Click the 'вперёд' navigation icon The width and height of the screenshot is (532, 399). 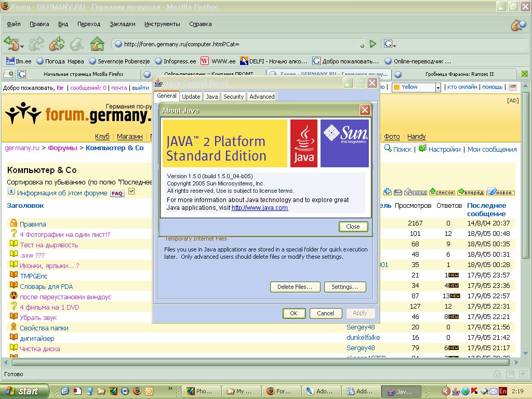pyautogui.click(x=471, y=192)
